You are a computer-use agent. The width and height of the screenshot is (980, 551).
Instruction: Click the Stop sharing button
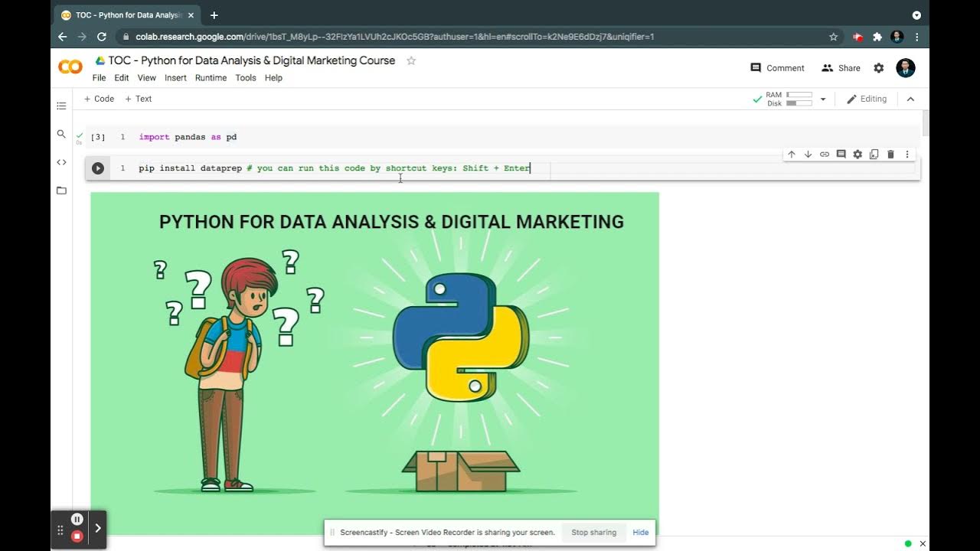point(593,533)
